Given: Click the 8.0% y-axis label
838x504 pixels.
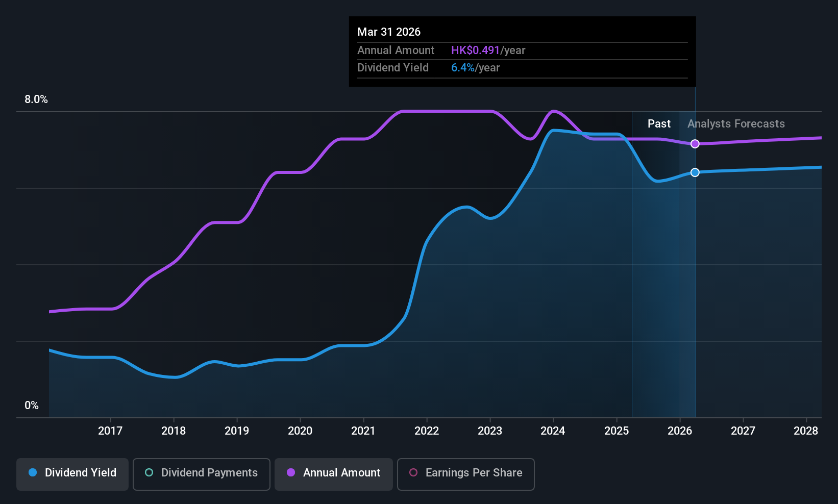Looking at the screenshot, I should point(36,99).
